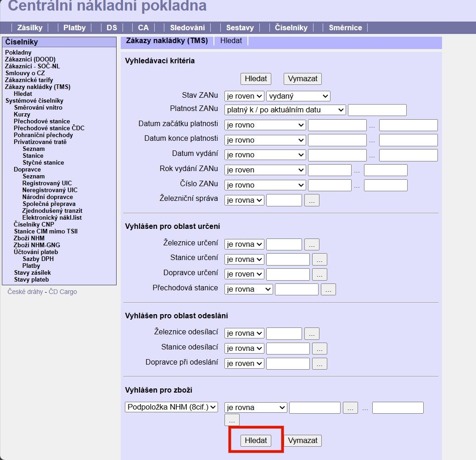Open lookup browse button for Stanice určení
Viewport: 476px width, 460px height.
pos(319,259)
